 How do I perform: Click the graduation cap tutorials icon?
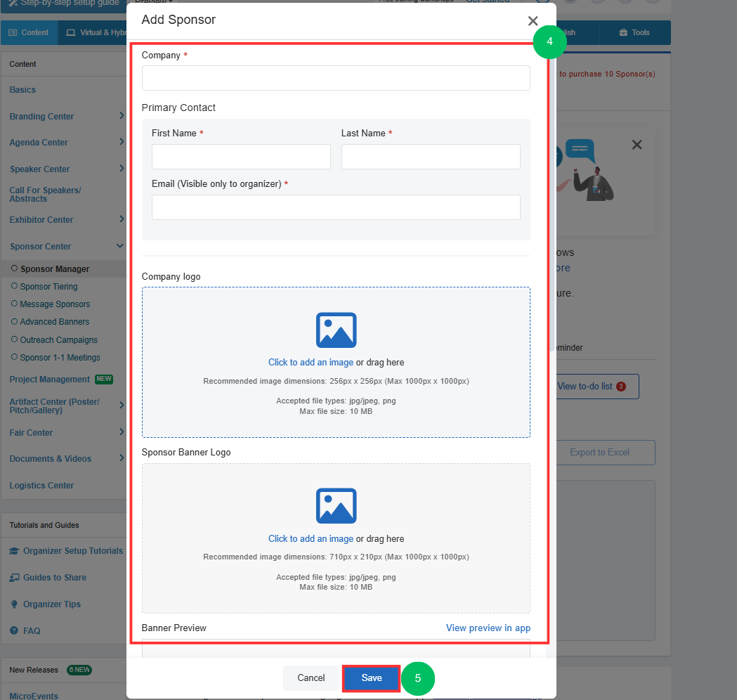tap(14, 551)
